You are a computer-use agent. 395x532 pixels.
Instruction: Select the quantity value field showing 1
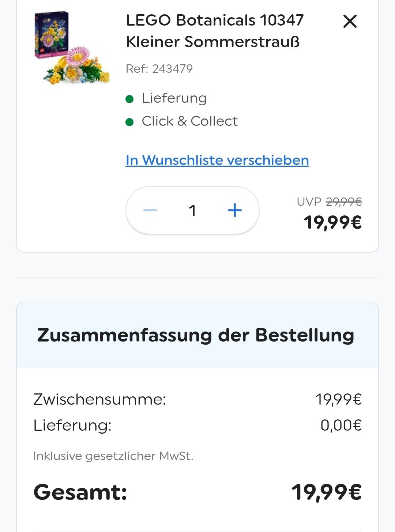pos(192,210)
